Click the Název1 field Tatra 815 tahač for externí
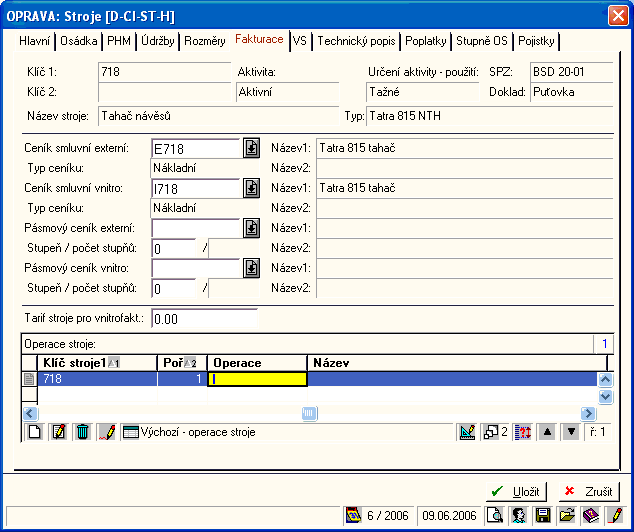The height and width of the screenshot is (532, 634). 465,148
